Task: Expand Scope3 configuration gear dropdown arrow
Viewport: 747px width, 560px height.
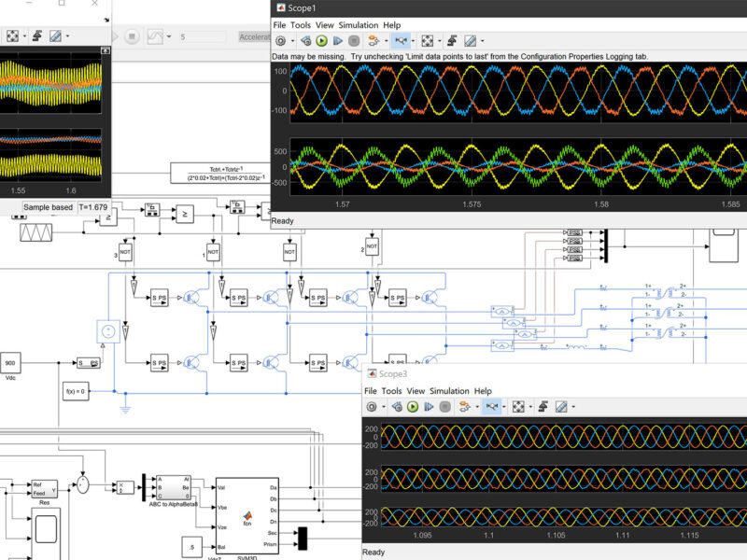Action: (x=384, y=407)
